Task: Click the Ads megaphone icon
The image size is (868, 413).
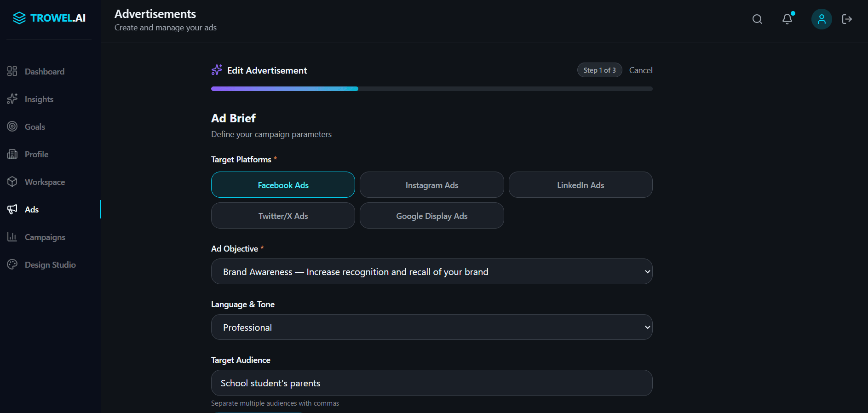Action: coord(12,209)
